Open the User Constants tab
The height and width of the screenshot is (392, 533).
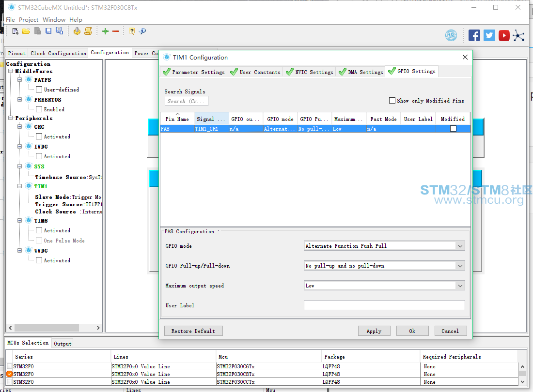(x=255, y=72)
